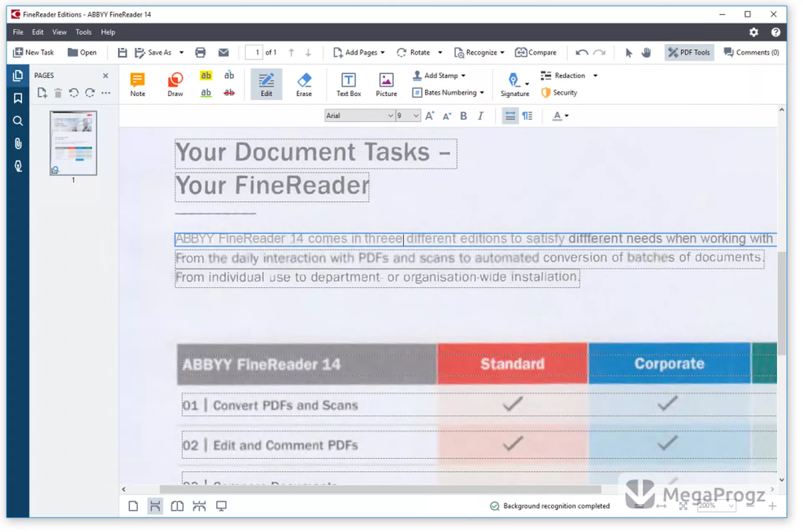Open application settings gear
Viewport: 803px width, 532px height.
point(754,32)
